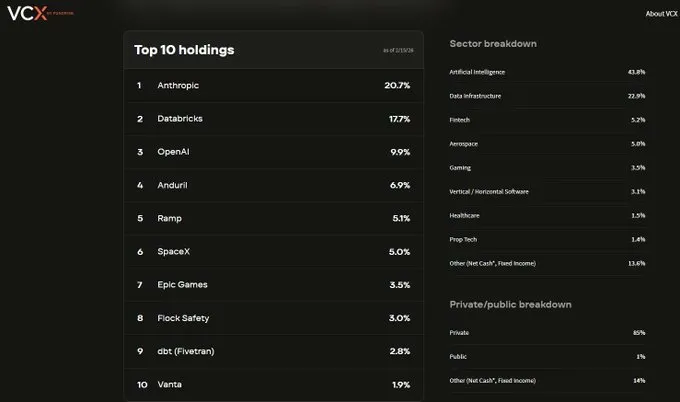Click the 5.1% Ramp weight

401,218
